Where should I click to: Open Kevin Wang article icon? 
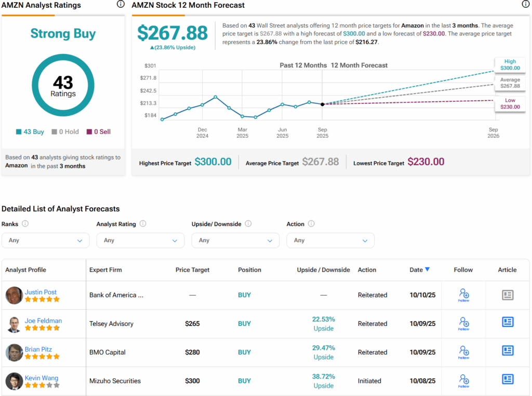point(507,379)
